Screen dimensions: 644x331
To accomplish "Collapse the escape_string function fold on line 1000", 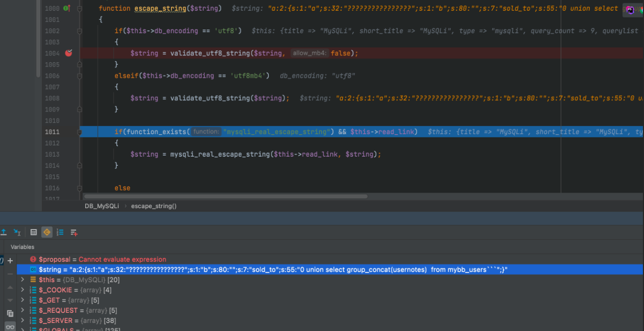I will tap(79, 9).
